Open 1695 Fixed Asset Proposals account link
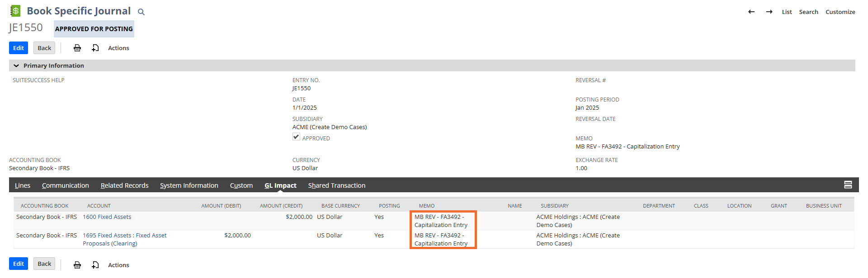868x278 pixels. tap(124, 236)
